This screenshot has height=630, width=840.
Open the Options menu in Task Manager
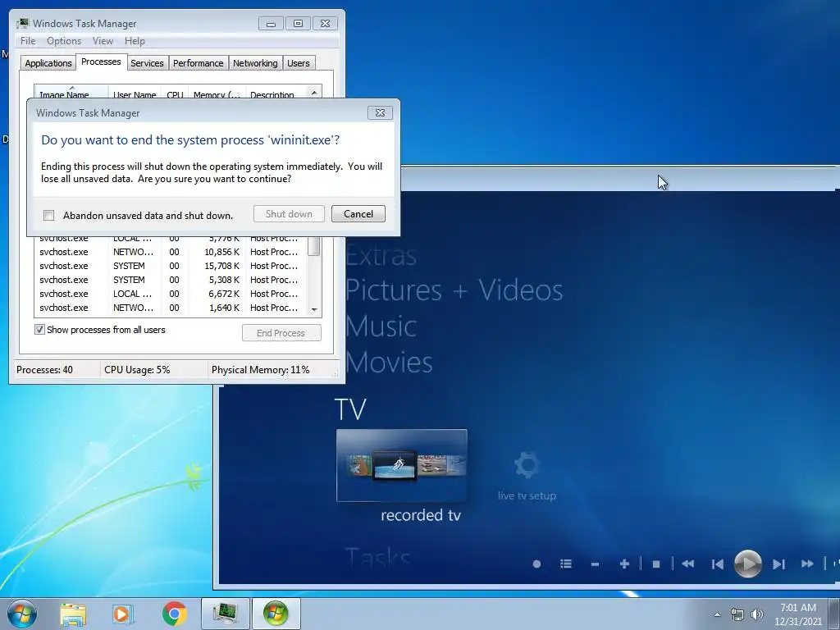(64, 41)
